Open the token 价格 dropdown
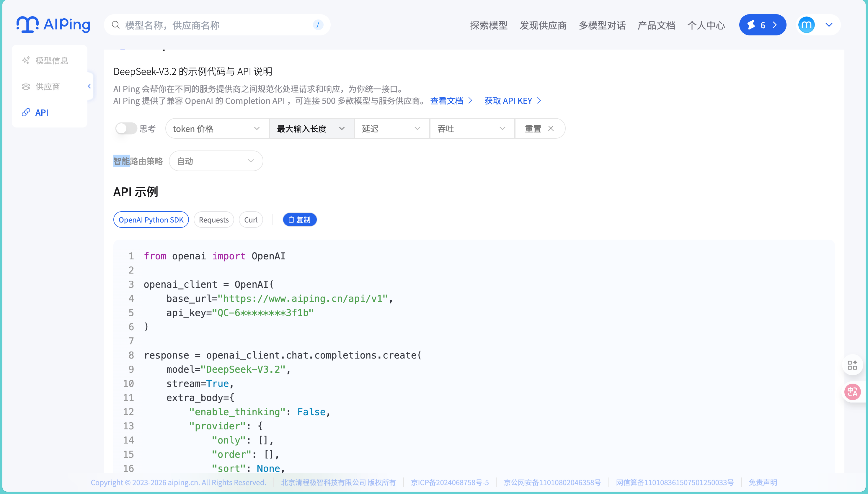The height and width of the screenshot is (494, 868). coord(216,129)
